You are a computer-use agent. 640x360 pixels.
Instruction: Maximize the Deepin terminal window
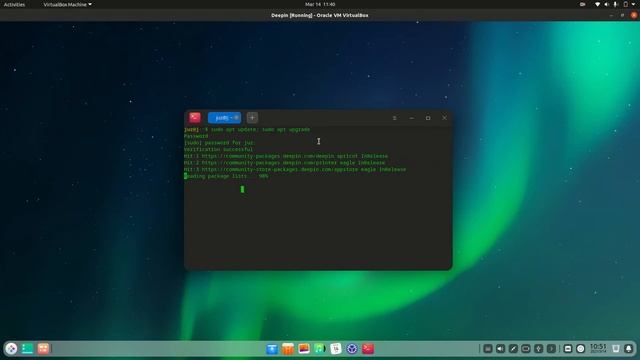pos(428,118)
